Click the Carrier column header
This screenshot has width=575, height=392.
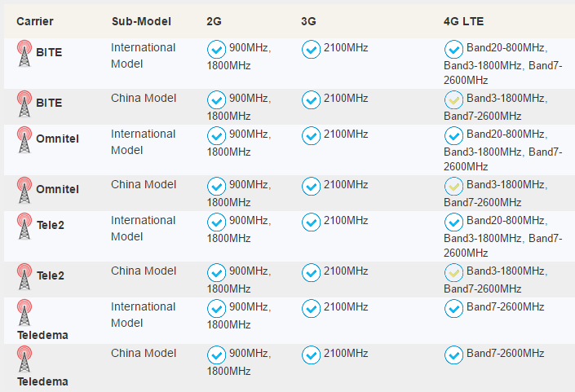click(x=35, y=21)
